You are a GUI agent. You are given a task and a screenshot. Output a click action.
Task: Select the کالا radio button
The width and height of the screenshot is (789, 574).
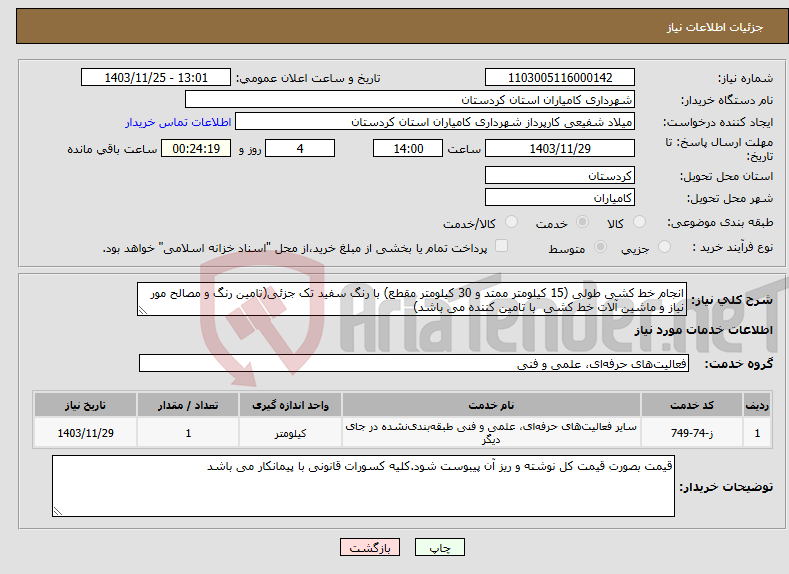(640, 222)
